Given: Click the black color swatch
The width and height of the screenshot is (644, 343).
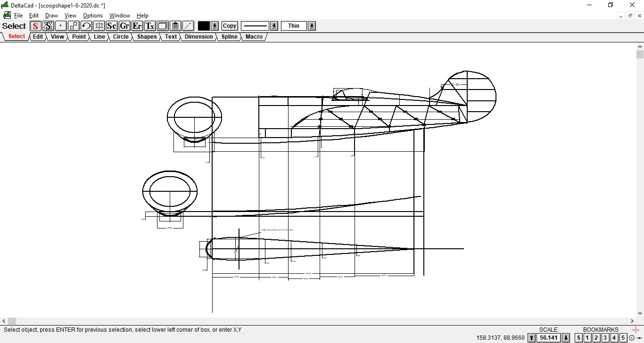Looking at the screenshot, I should click(x=204, y=26).
